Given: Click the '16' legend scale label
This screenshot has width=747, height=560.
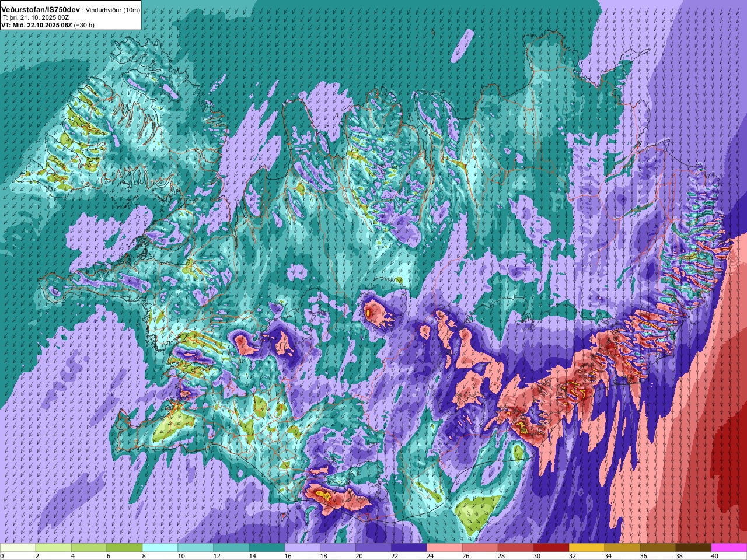Looking at the screenshot, I should pos(288,556).
